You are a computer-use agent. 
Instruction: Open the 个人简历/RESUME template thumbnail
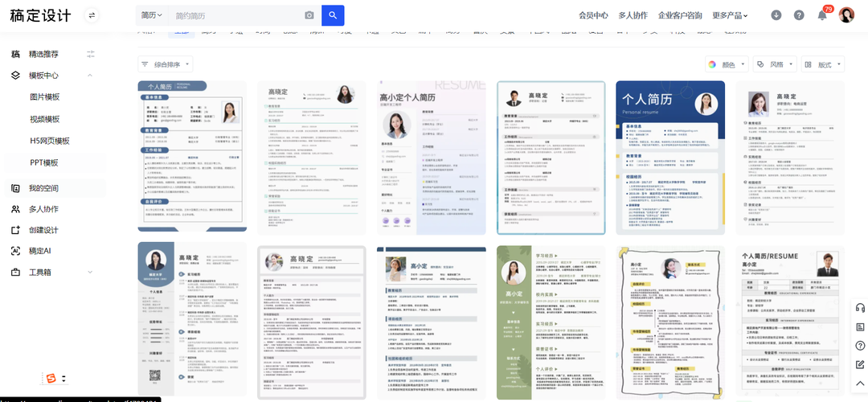point(790,322)
